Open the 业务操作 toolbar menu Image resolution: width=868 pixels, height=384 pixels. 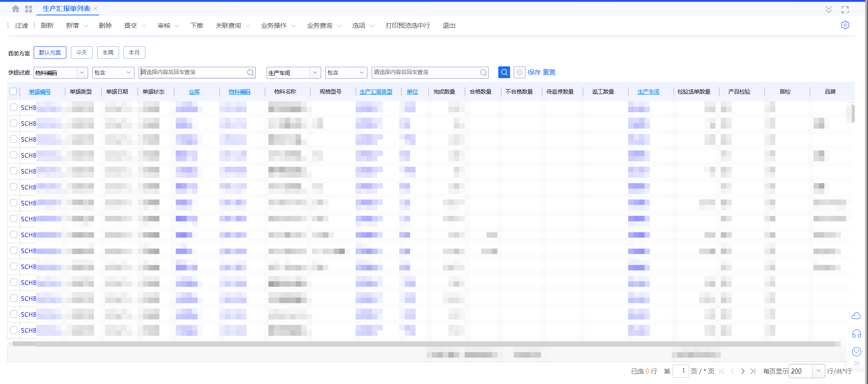click(x=278, y=25)
